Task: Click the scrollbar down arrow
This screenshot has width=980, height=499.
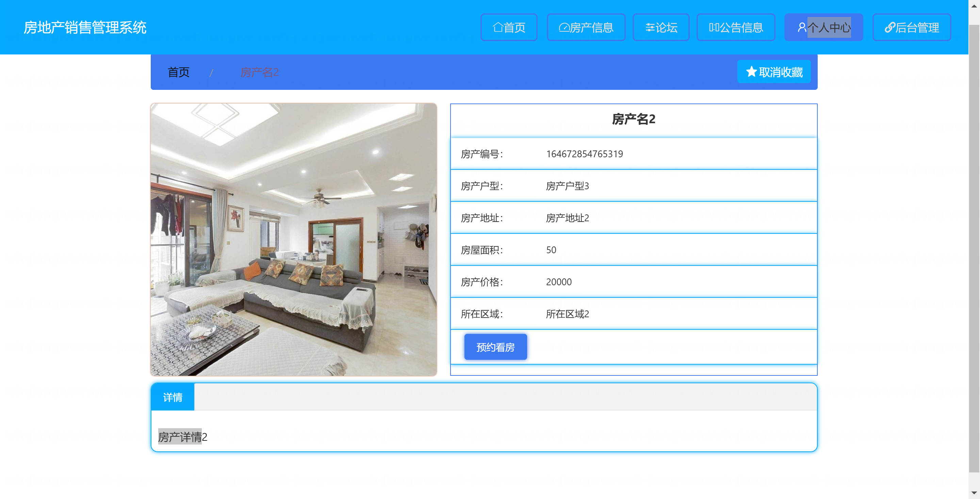Action: (974, 493)
